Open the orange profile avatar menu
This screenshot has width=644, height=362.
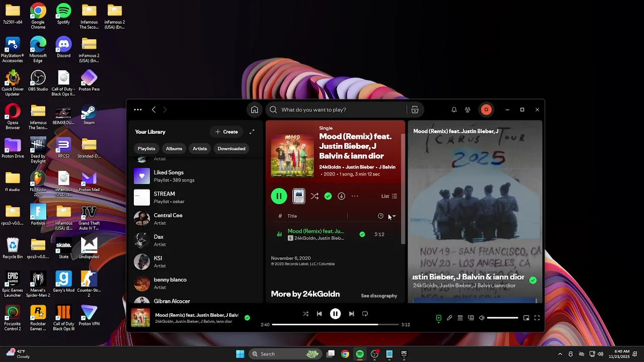click(x=486, y=110)
